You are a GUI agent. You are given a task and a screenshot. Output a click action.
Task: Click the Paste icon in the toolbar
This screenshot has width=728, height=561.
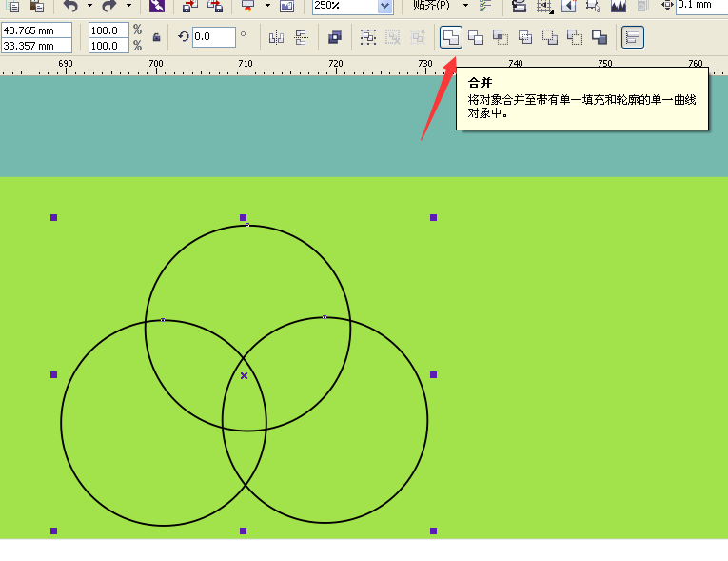(x=37, y=6)
